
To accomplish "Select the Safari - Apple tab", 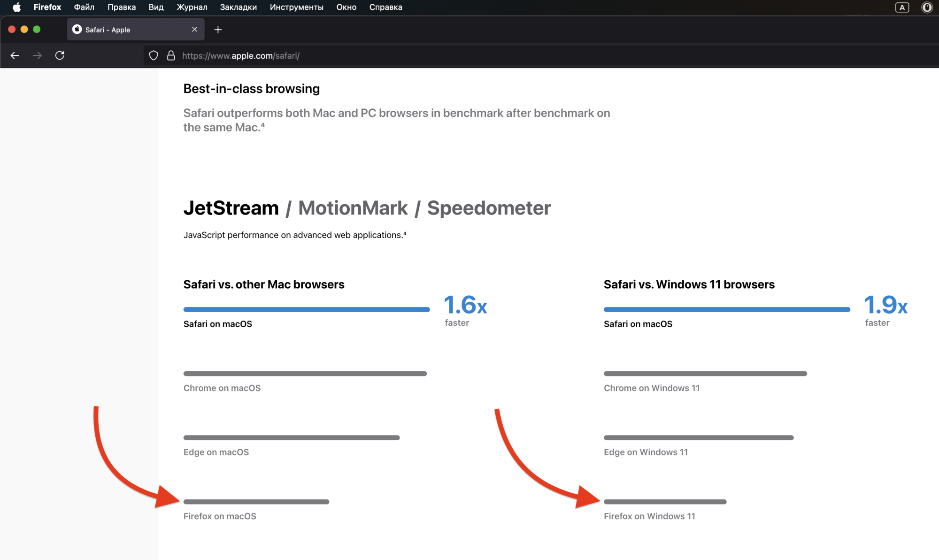I will point(135,30).
